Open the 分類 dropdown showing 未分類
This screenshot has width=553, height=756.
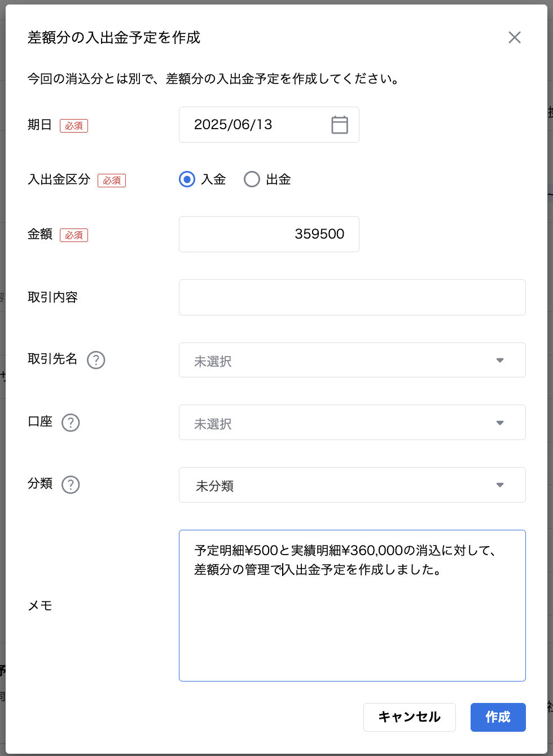(x=352, y=485)
